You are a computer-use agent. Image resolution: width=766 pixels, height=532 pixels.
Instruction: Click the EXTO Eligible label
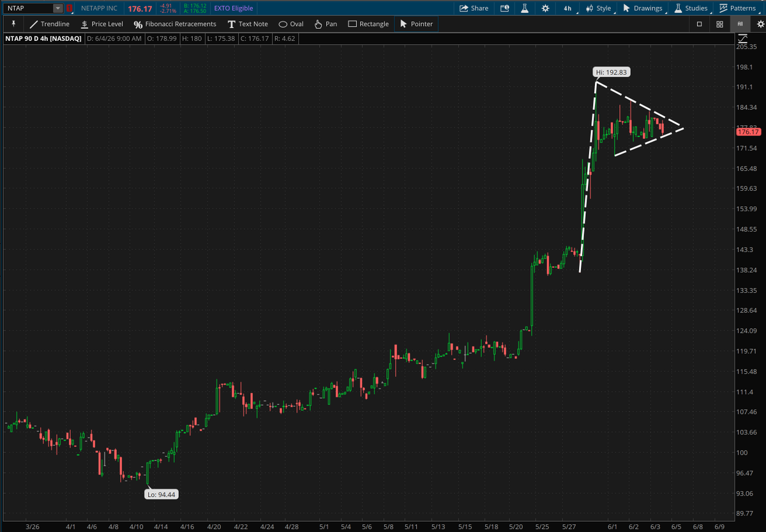[x=233, y=8]
